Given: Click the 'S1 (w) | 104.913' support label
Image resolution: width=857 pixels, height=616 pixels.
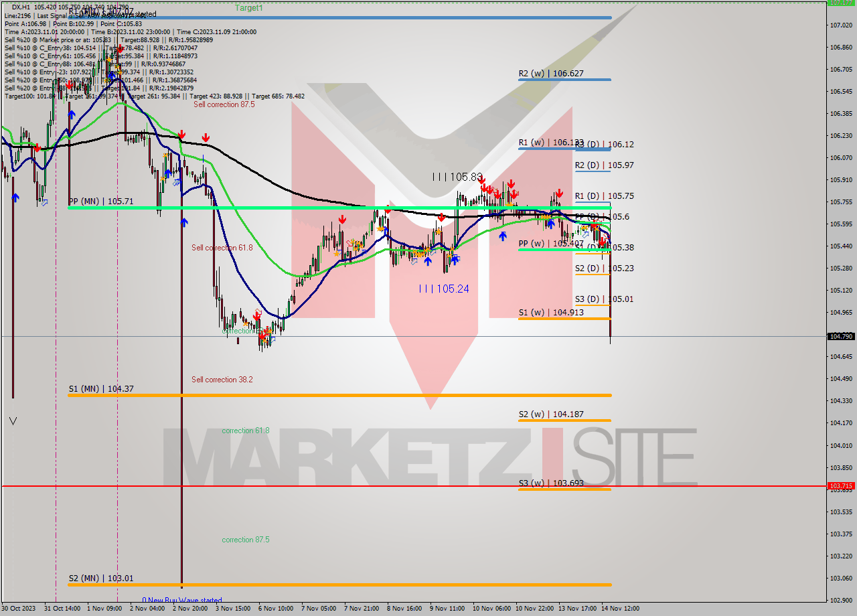Looking at the screenshot, I should (x=551, y=313).
